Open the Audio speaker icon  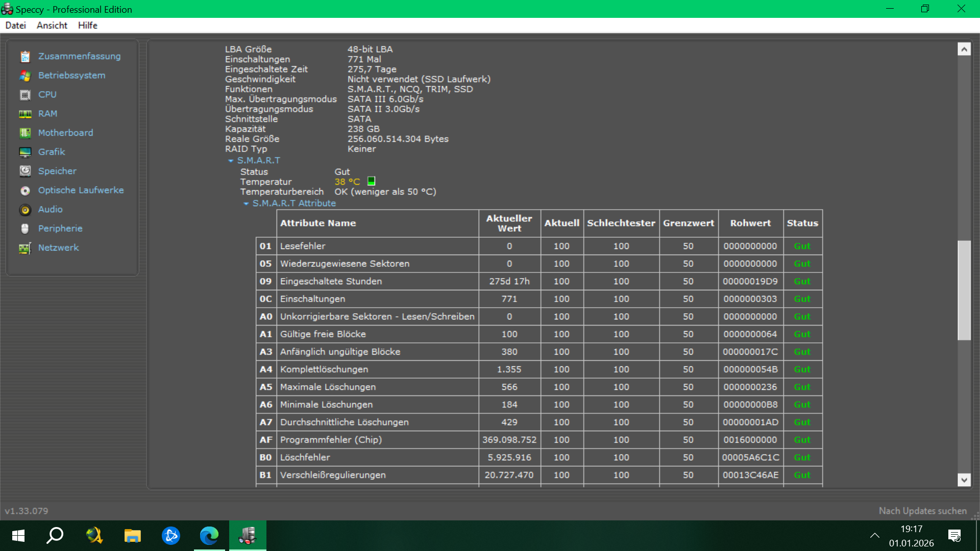pos(25,210)
